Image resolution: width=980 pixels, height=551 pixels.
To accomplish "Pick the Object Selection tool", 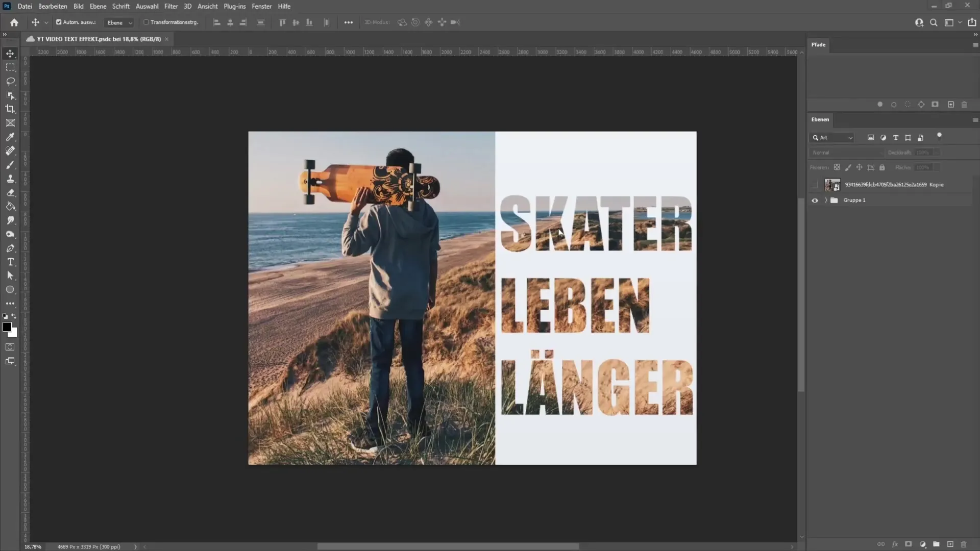I will pos(10,95).
